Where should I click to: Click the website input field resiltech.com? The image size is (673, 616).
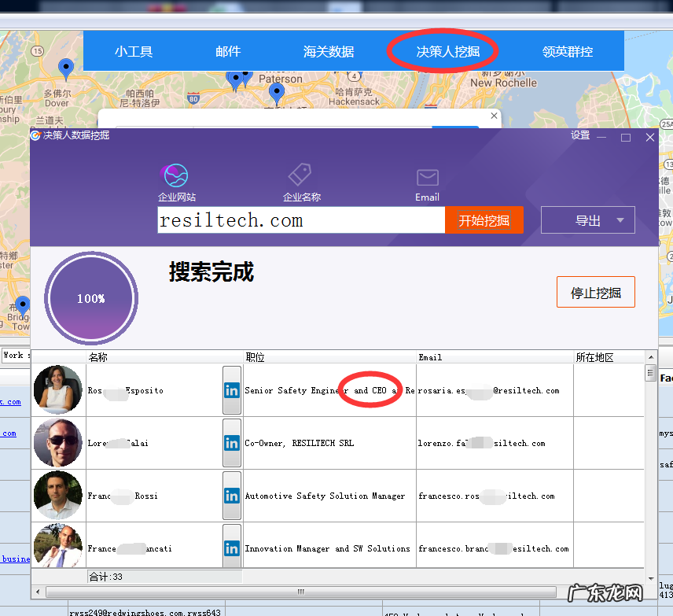click(300, 221)
